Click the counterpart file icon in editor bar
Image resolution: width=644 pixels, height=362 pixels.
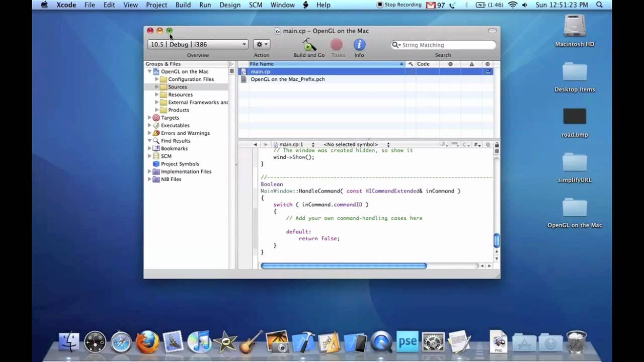488,145
